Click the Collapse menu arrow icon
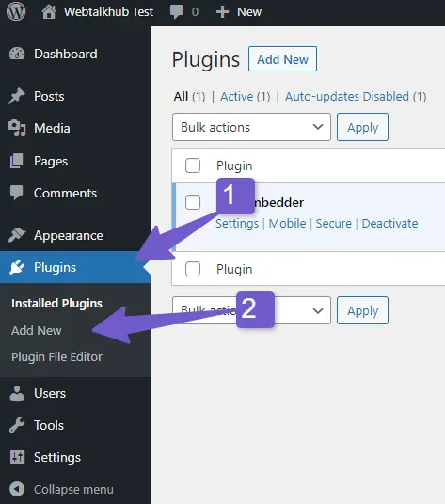Screen dimensions: 445x504 tap(17, 489)
